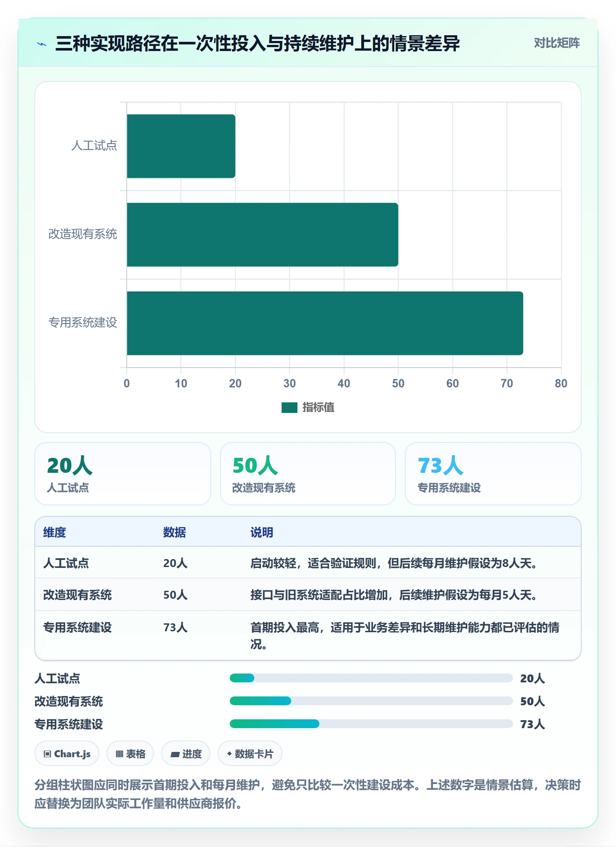Click the 人工试点 progress bar
Screen dimensions: 616x847
pos(371,678)
